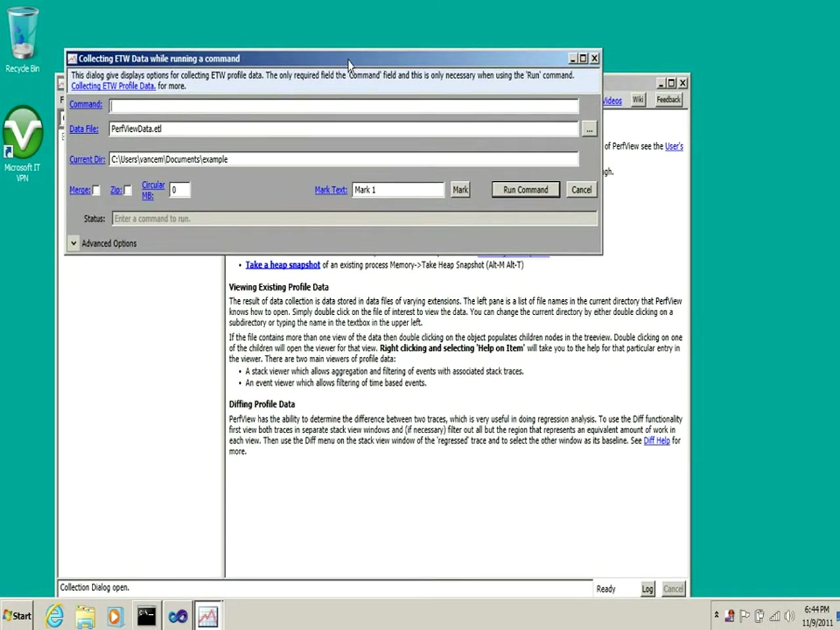
Task: Open PerfView from the taskbar
Action: point(208,616)
